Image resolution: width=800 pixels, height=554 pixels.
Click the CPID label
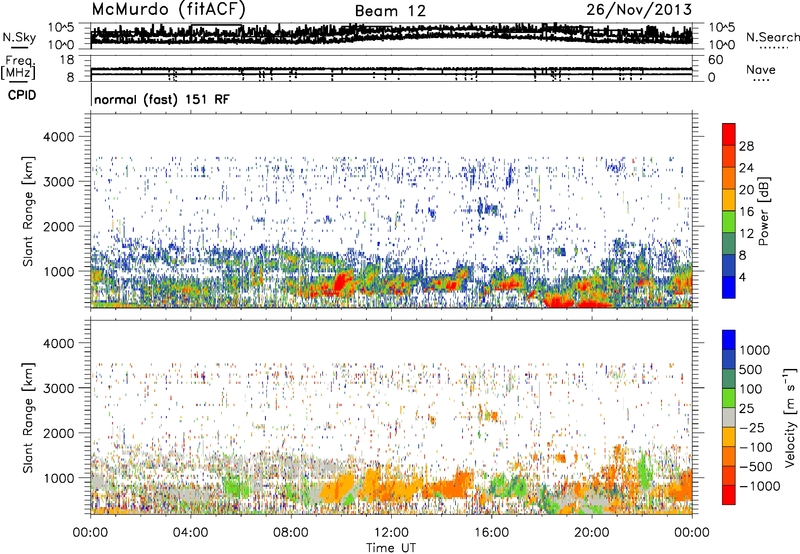22,95
